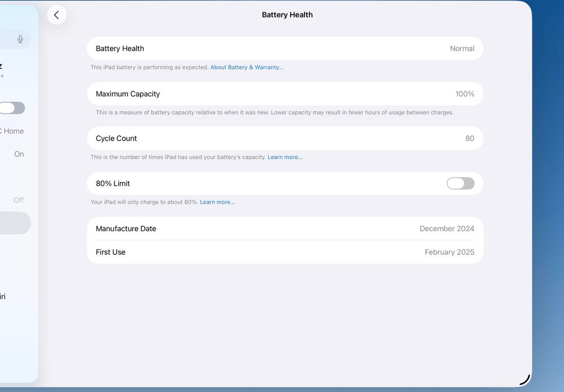Select the Manufacture Date row

pos(285,229)
